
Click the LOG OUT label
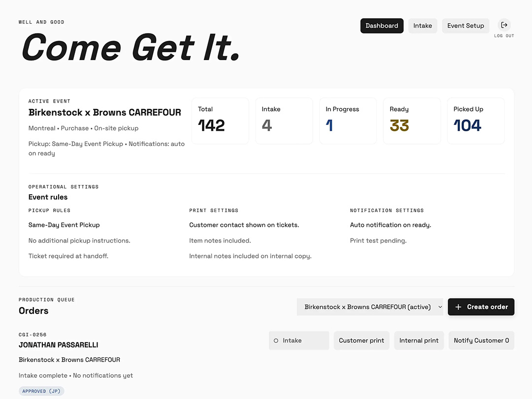(x=504, y=36)
